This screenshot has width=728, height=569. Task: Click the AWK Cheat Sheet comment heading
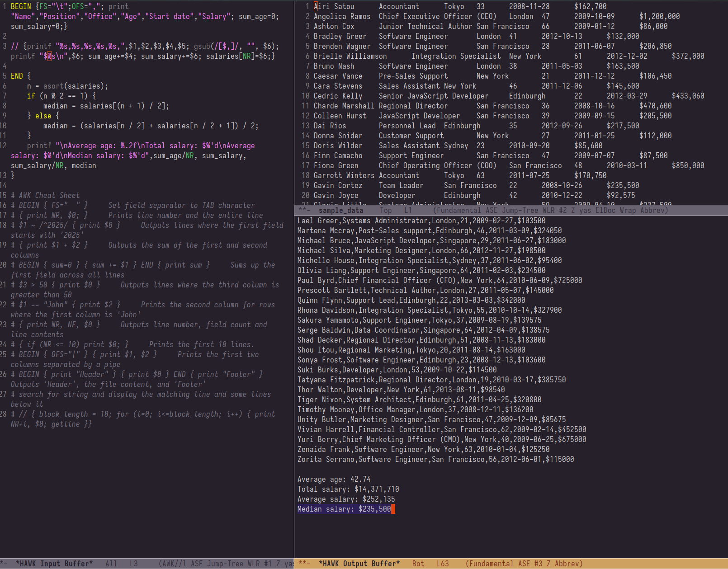pyautogui.click(x=49, y=195)
